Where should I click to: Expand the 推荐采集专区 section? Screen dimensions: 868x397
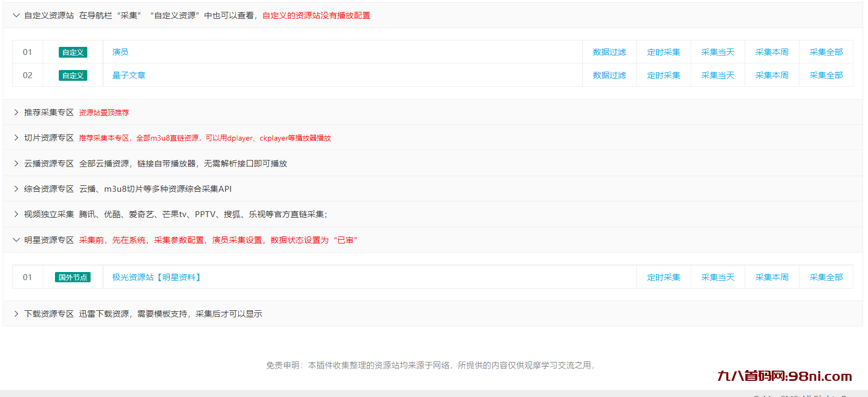click(49, 113)
